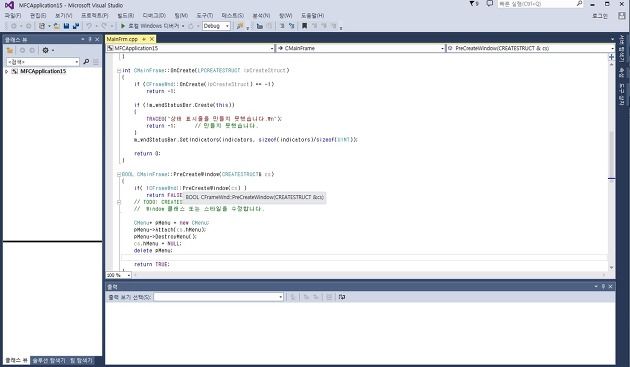Image resolution: width=630 pixels, height=367 pixels.
Task: Click Undo arrow in toolbar
Action: tap(89, 26)
